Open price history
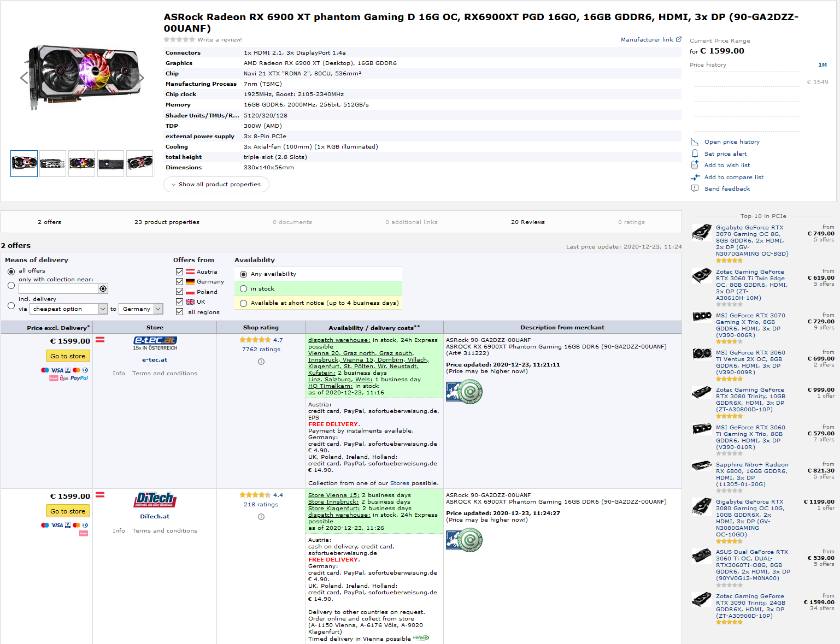The image size is (840, 644). click(732, 141)
